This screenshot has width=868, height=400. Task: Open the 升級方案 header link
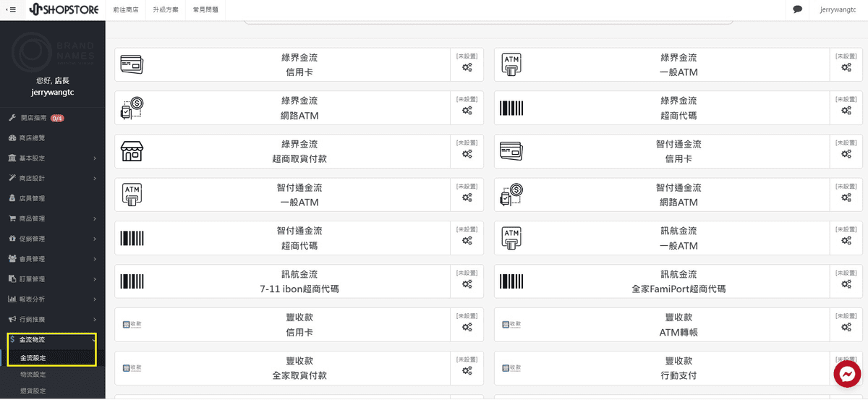[166, 9]
